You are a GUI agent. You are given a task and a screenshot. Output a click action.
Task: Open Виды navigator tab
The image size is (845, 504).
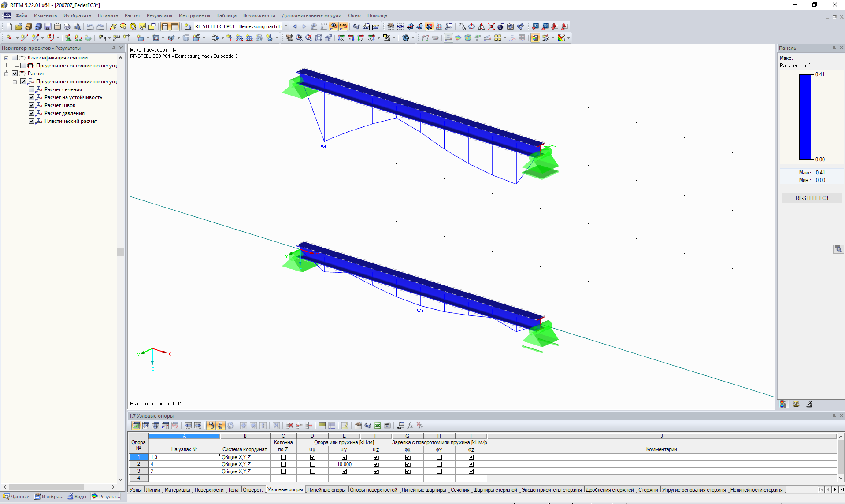pyautogui.click(x=77, y=497)
